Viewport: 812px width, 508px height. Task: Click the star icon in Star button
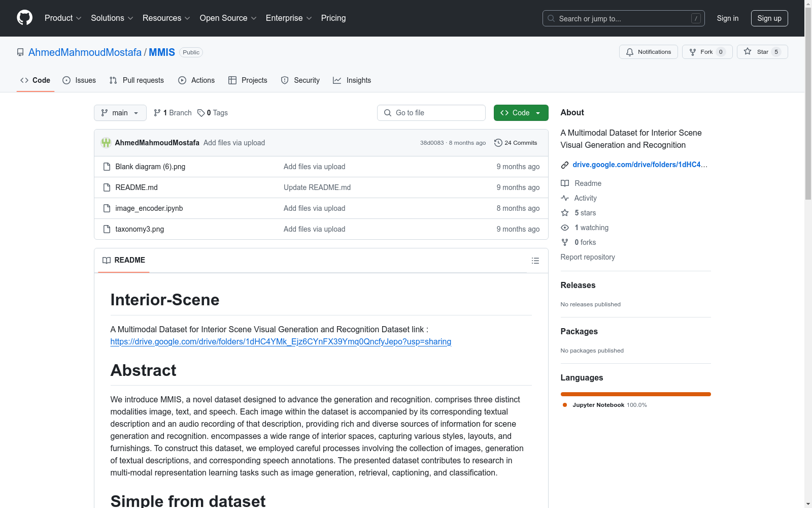748,51
